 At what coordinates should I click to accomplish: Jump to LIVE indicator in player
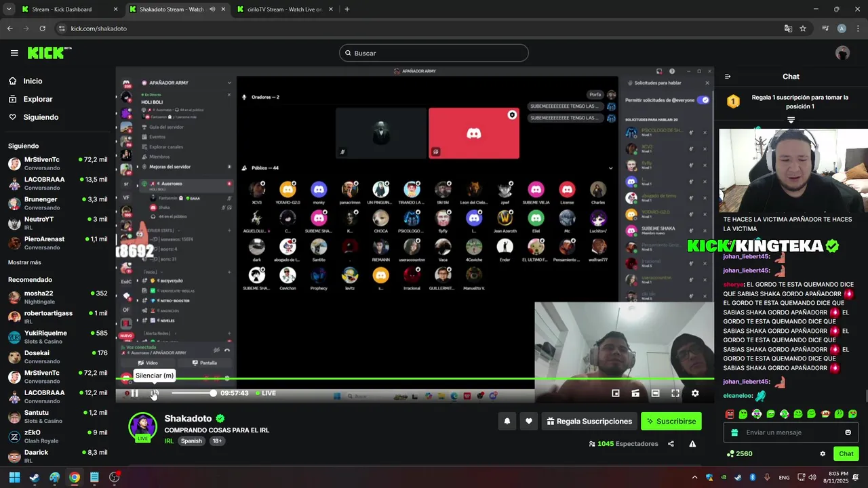266,393
